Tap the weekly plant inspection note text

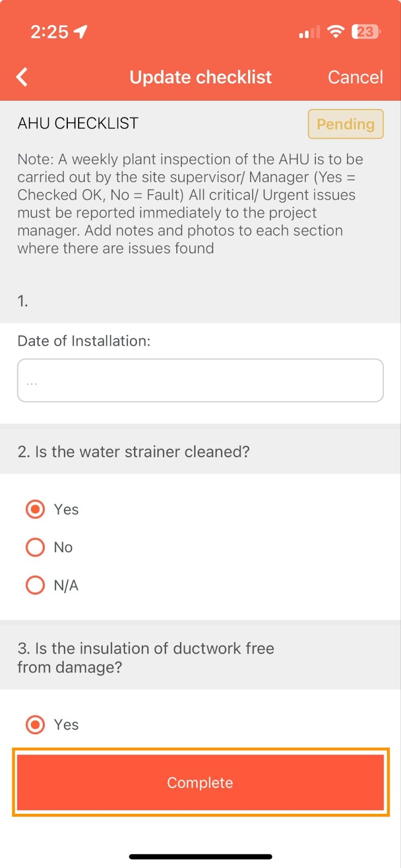click(x=190, y=204)
